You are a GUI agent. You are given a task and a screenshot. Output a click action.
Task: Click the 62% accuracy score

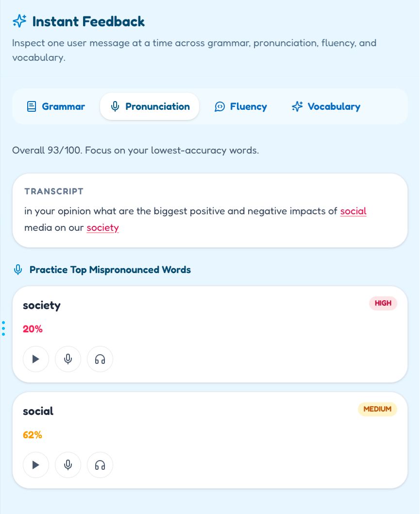[33, 435]
